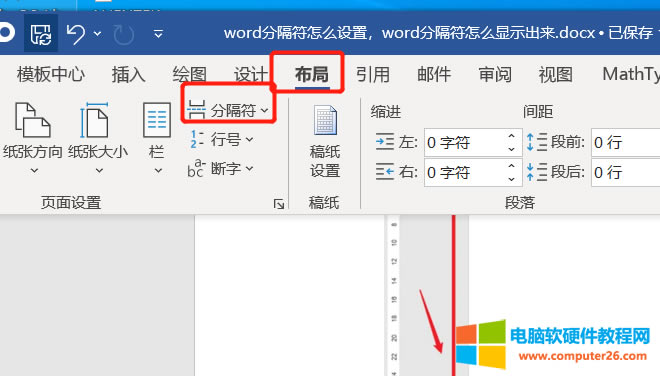Screen dimensions: 660x376
Task: Expand the 断字 hyphenation dropdown
Action: pos(221,169)
